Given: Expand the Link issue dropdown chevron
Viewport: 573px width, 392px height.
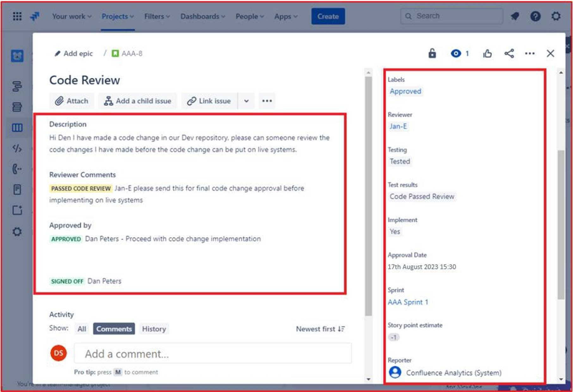Looking at the screenshot, I should click(246, 101).
